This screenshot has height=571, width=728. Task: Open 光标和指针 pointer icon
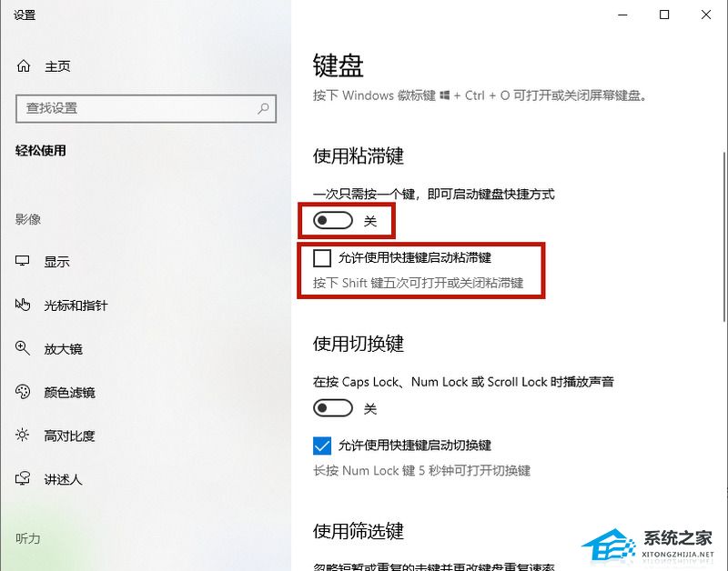point(22,305)
